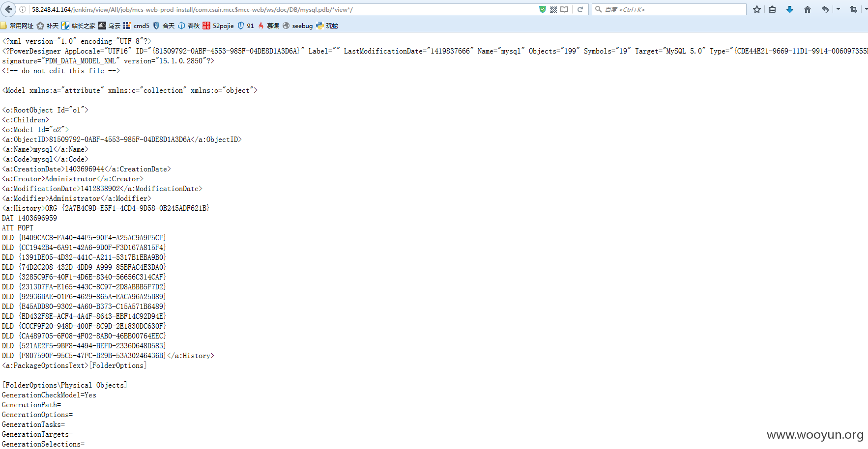Click the '<c:Children>' line
Image resolution: width=868 pixels, height=449 pixels.
pos(26,120)
